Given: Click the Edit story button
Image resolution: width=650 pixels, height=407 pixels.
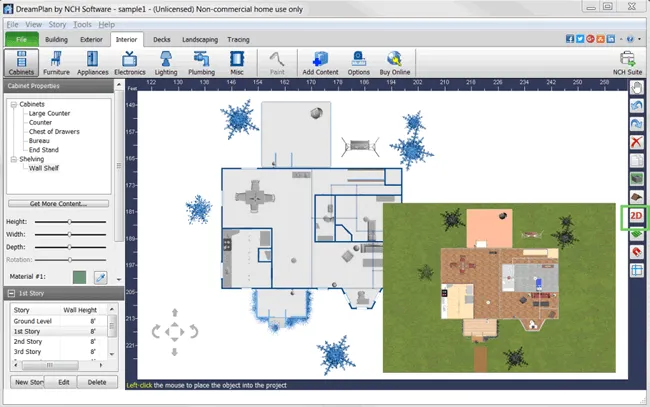Looking at the screenshot, I should coord(61,382).
